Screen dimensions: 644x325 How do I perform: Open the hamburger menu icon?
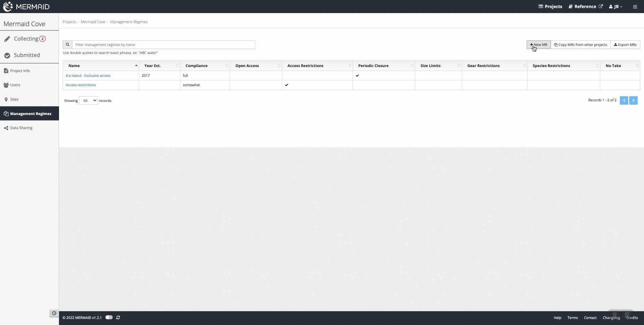click(635, 7)
